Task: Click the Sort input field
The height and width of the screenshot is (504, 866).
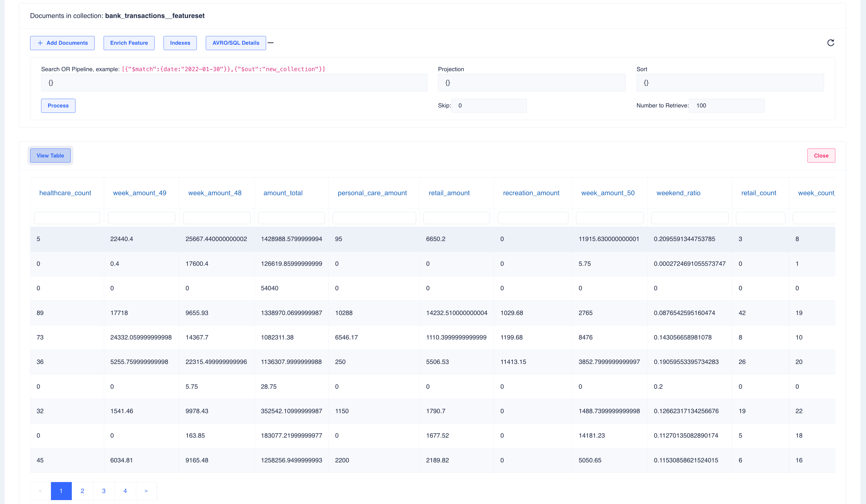Action: (x=729, y=83)
